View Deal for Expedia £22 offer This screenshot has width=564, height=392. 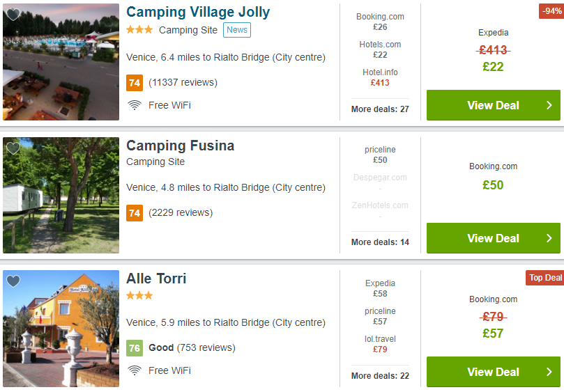click(493, 105)
